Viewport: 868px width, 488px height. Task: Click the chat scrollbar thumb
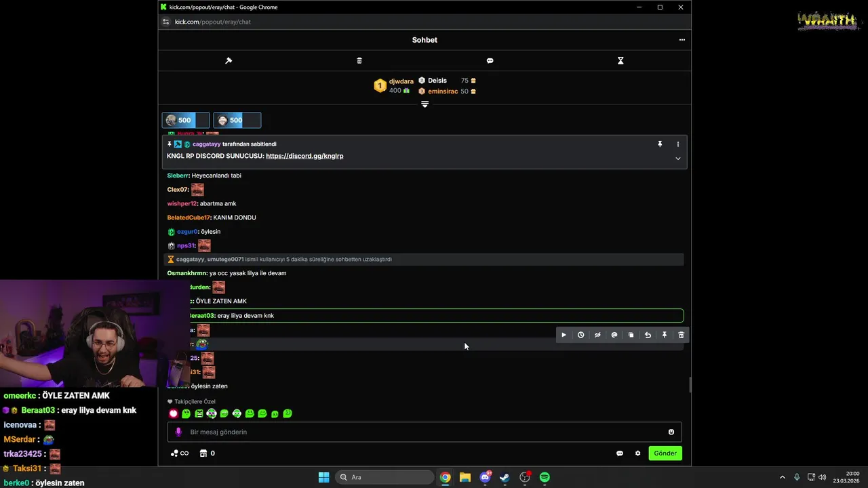tap(690, 385)
